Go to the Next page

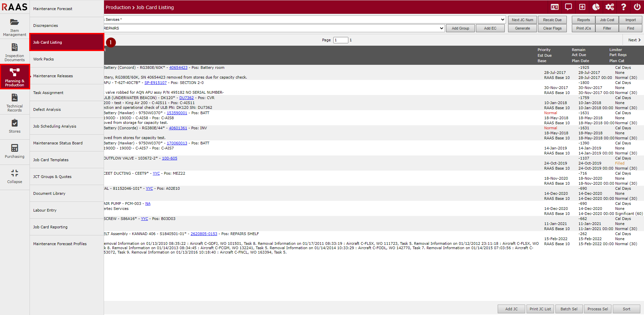pos(634,40)
